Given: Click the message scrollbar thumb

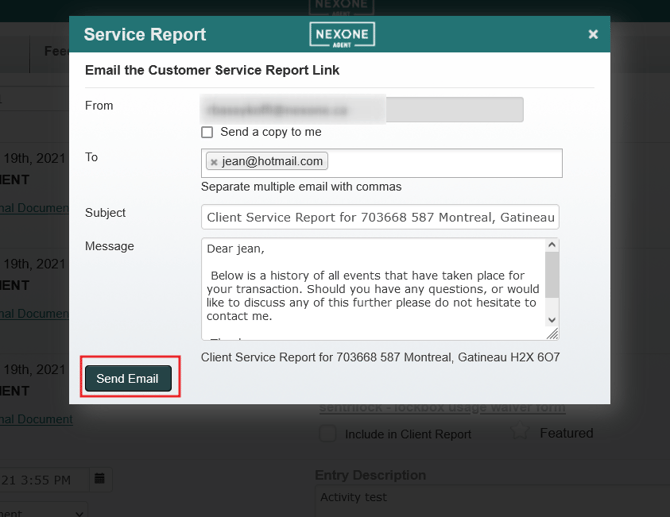Looking at the screenshot, I should 552,274.
